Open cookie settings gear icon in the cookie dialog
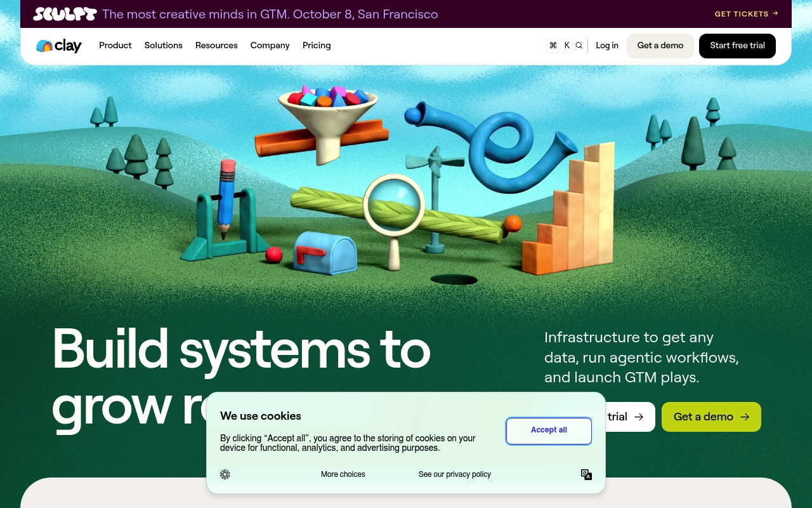The width and height of the screenshot is (812, 508). (225, 474)
